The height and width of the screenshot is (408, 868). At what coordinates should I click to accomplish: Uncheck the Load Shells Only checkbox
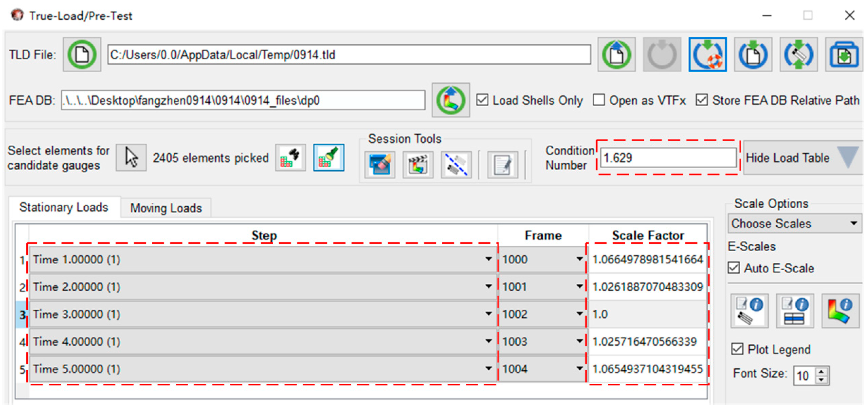(x=482, y=100)
